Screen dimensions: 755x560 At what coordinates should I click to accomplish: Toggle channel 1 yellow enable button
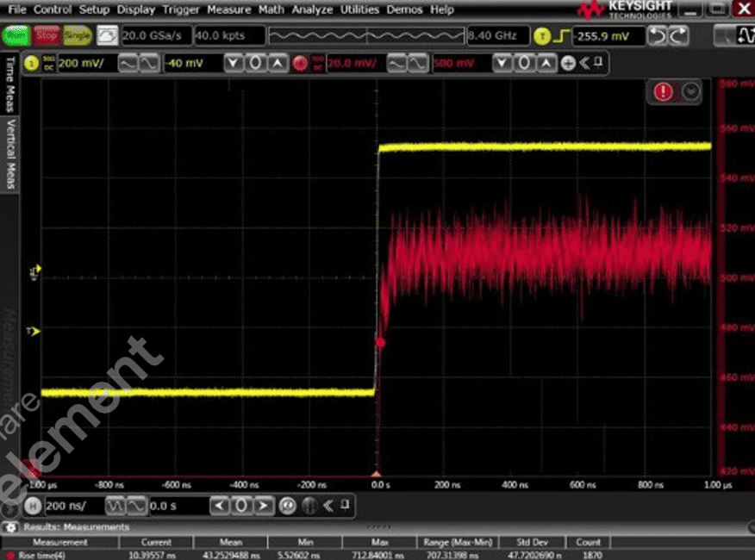tap(31, 64)
